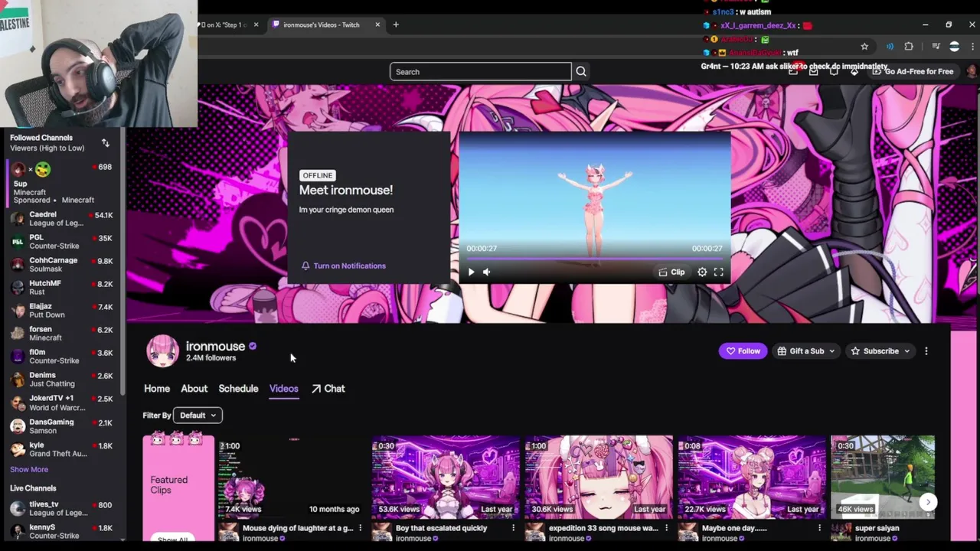This screenshot has height=551, width=980.
Task: Open the 'Mouse dying of laughter' clip thumbnail
Action: click(x=292, y=477)
